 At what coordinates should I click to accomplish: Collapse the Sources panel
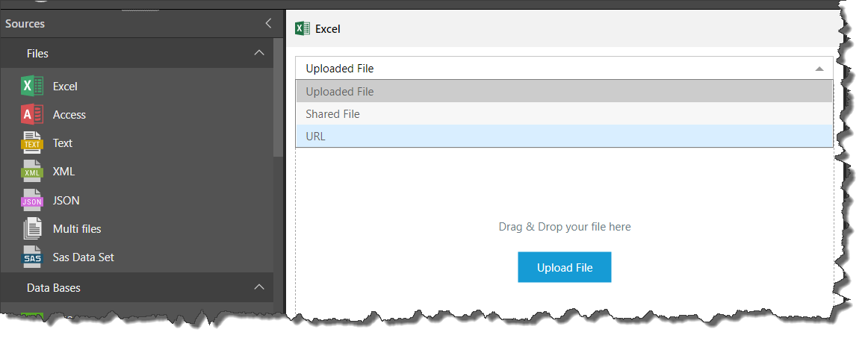[x=268, y=24]
